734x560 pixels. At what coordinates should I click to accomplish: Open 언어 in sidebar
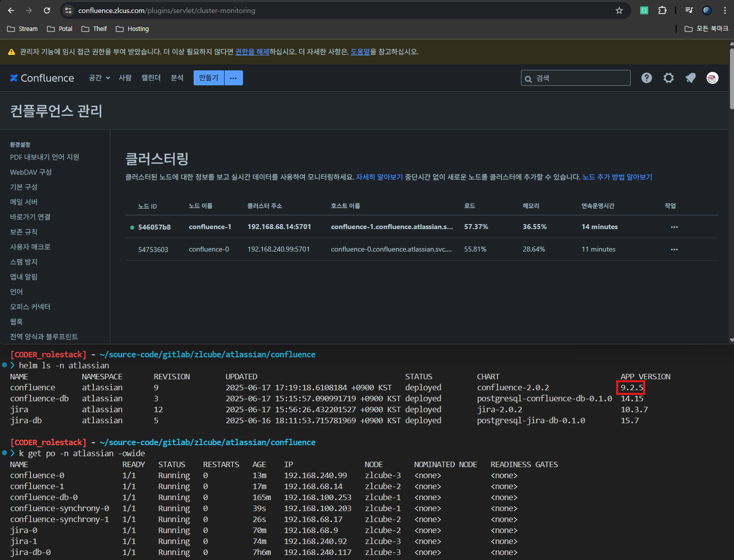16,292
